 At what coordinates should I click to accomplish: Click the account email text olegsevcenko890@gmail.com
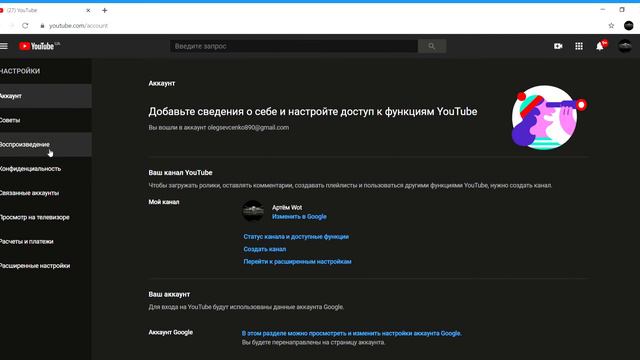click(x=248, y=127)
